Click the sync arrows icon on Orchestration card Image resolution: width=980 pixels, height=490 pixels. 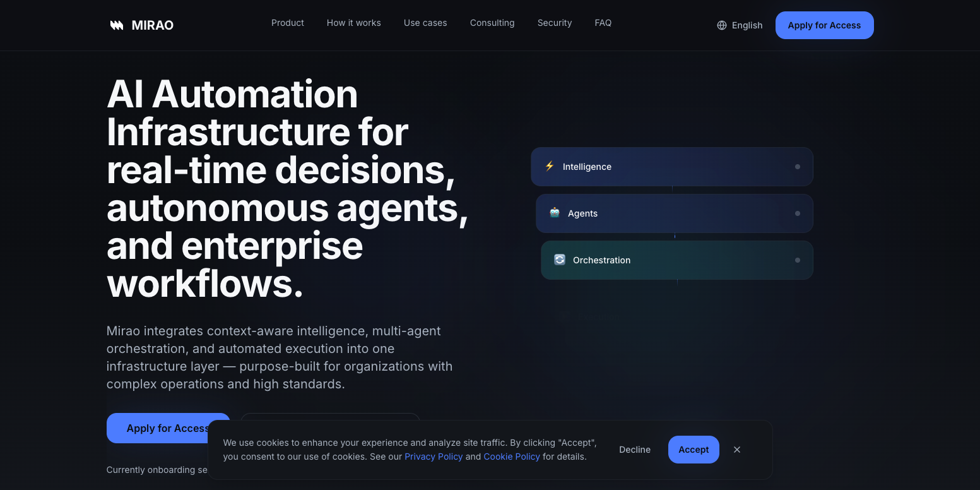point(560,260)
